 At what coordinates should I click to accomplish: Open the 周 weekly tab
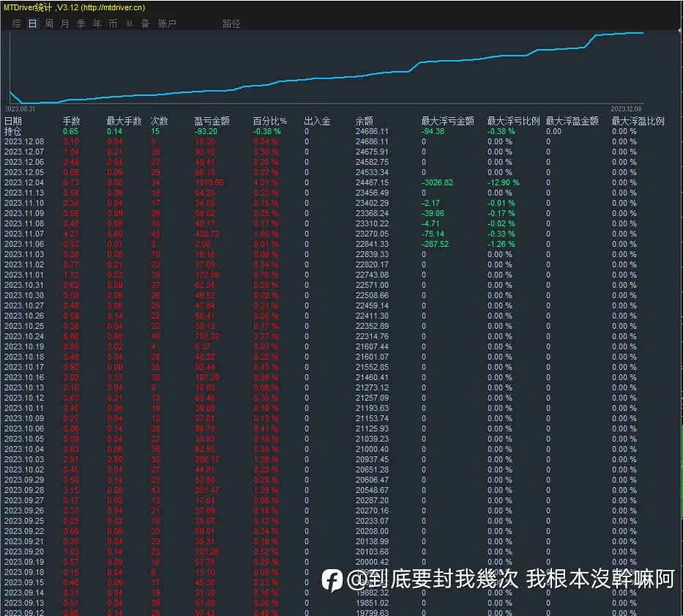(49, 23)
